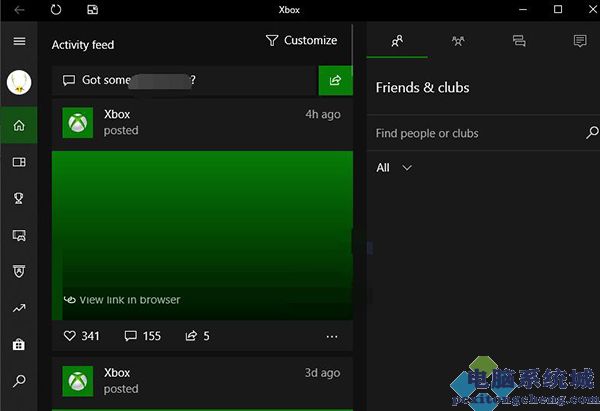
Task: Click the '4h ago' timestamp
Action: [323, 114]
